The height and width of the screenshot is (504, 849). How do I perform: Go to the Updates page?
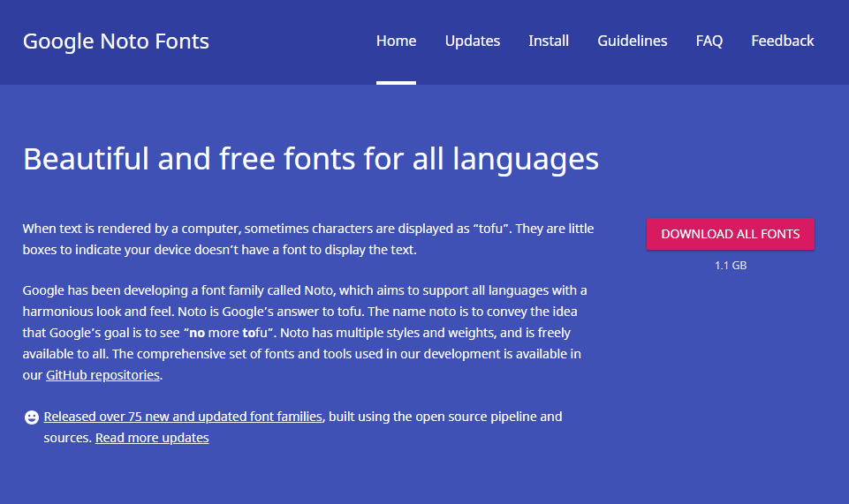[472, 41]
